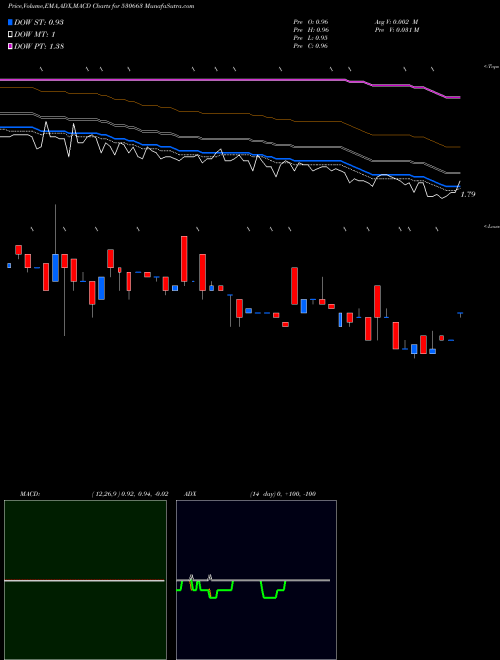Select the 'DOW ST: 0.93' legend label
This screenshot has width=500, height=660.
point(39,22)
